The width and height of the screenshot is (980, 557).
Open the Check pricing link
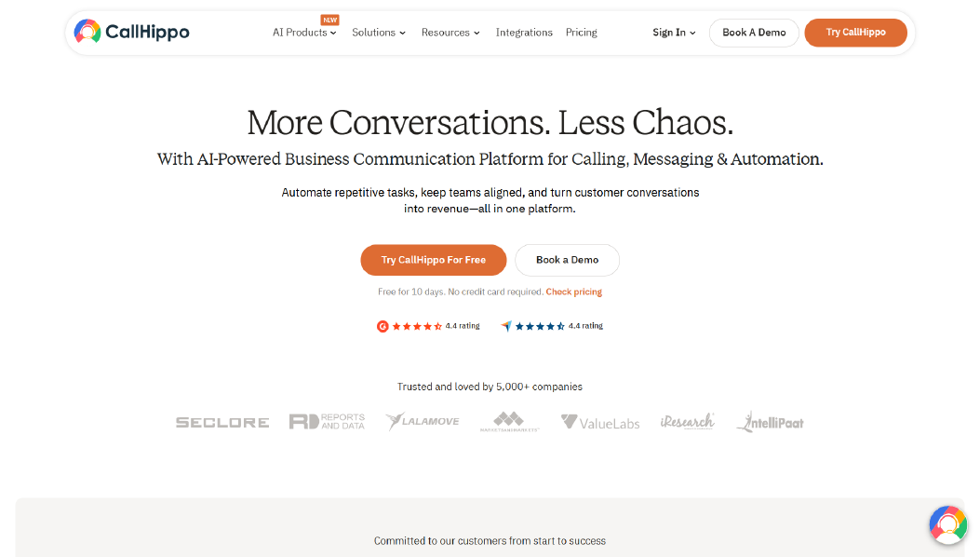(573, 292)
